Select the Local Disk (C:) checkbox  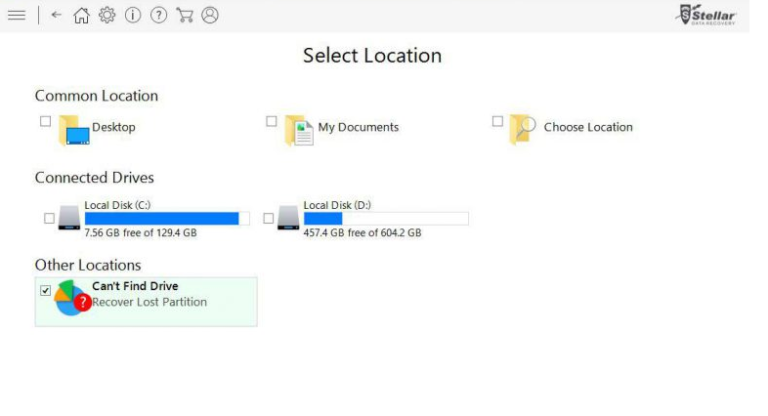point(49,218)
